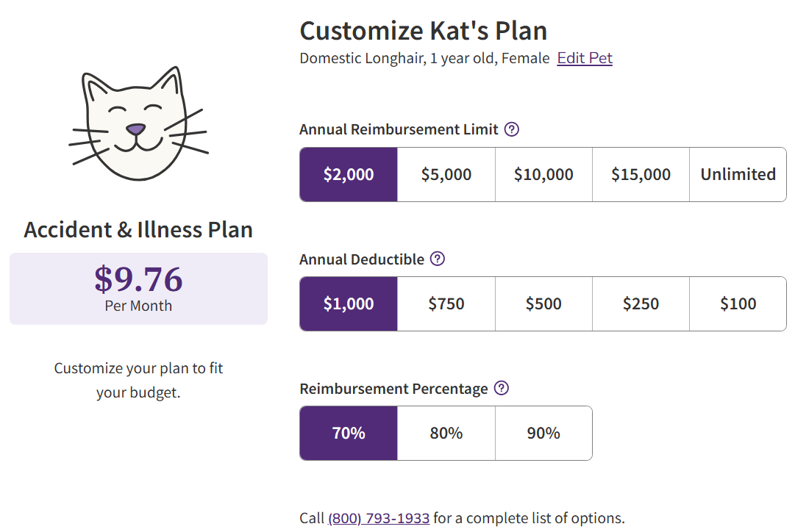Choose the $750 annual deductible
The width and height of the screenshot is (795, 532).
(x=446, y=303)
